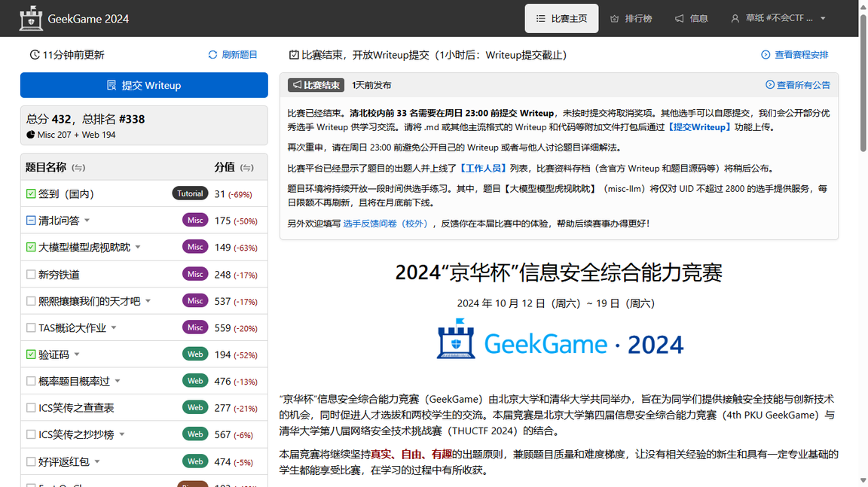Click the clock icon next to 11分钟前更新
Viewport: 868px width, 487px height.
pyautogui.click(x=35, y=55)
